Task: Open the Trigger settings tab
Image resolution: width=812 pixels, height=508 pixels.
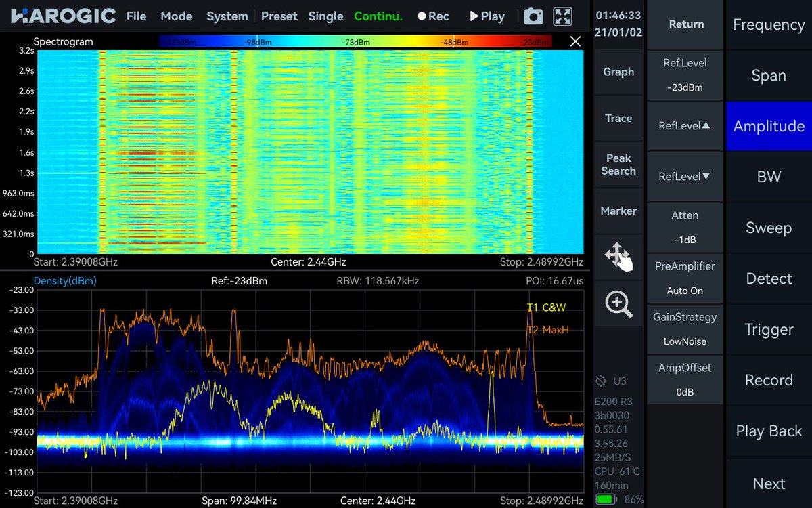Action: click(769, 329)
